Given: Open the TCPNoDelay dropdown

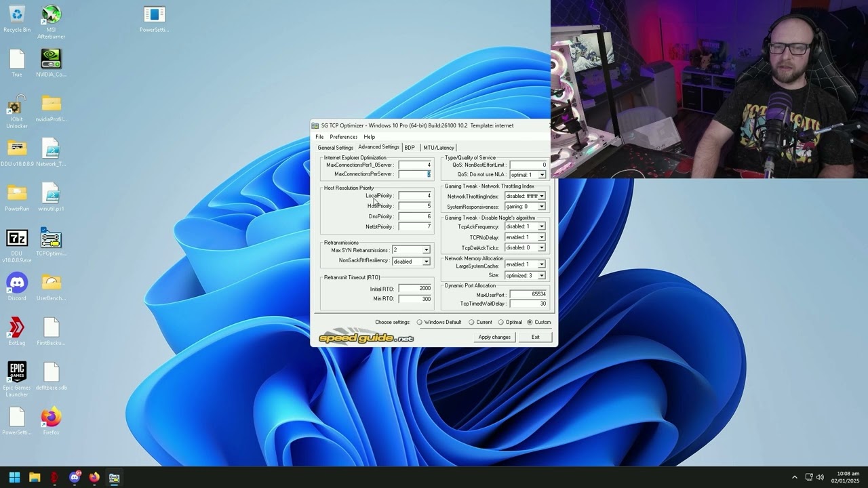Looking at the screenshot, I should tap(542, 238).
